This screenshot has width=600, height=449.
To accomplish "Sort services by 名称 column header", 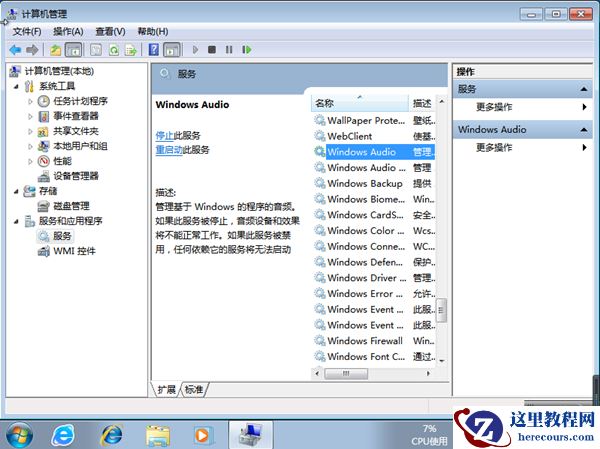I will [x=360, y=103].
